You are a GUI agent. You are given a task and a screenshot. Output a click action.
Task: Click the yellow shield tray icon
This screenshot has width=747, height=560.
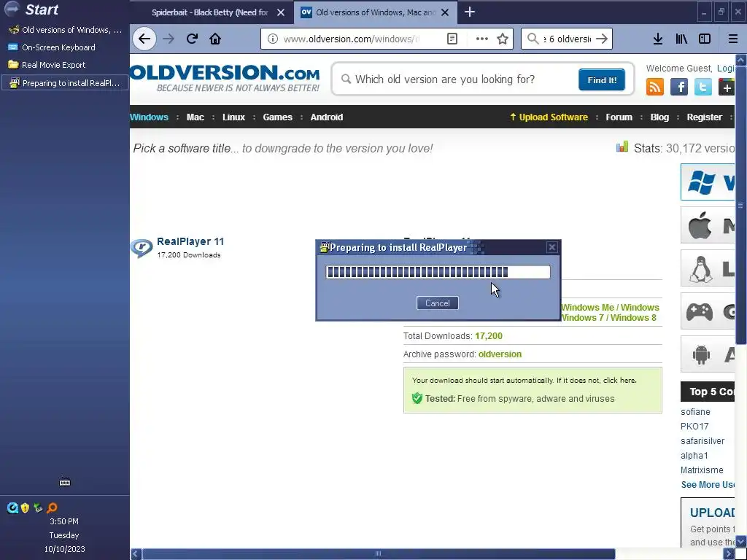tap(26, 507)
